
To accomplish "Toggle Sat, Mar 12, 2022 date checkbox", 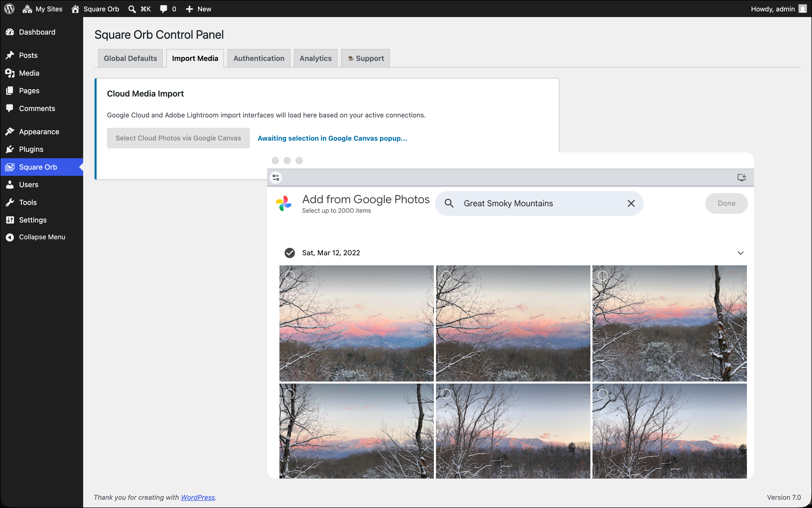I will click(x=289, y=253).
